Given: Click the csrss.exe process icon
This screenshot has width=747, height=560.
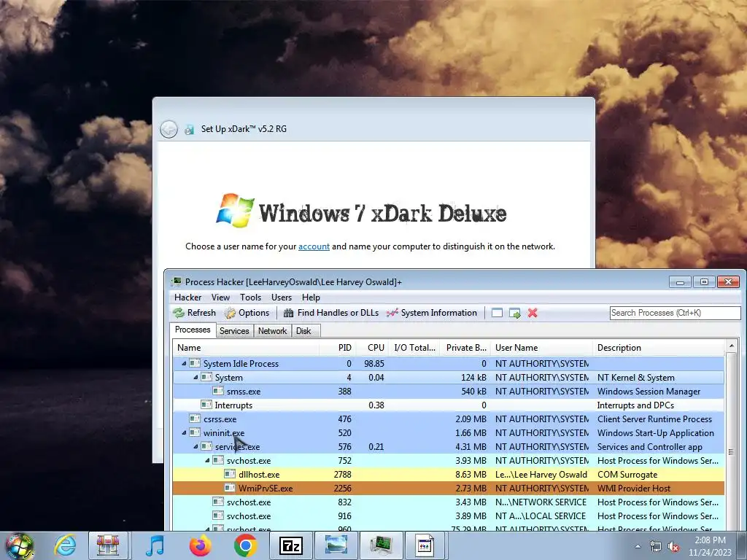Looking at the screenshot, I should (x=195, y=419).
